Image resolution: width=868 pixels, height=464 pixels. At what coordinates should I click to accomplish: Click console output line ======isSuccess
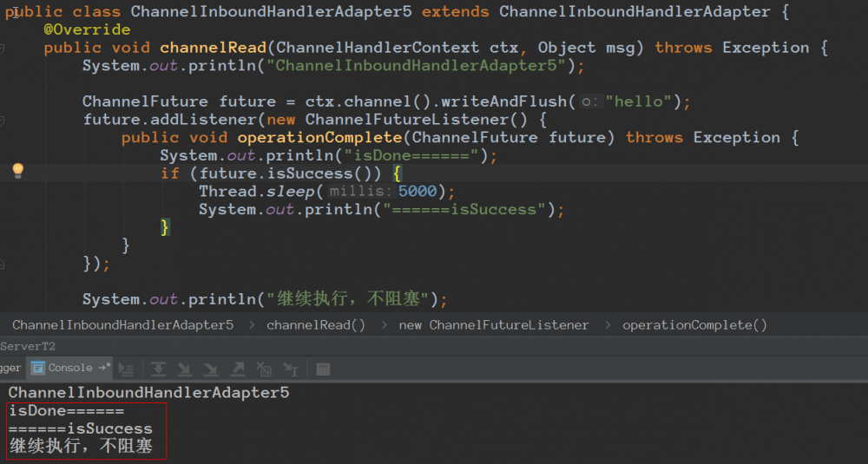coord(80,428)
